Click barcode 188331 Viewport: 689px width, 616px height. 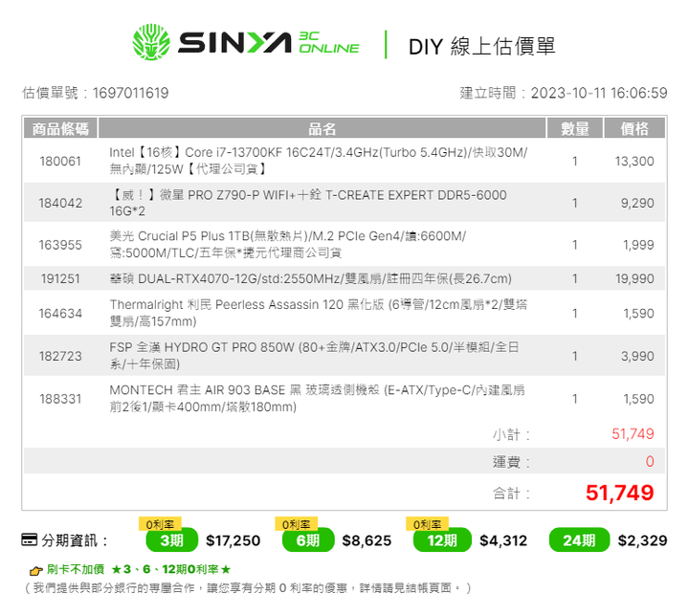click(x=60, y=399)
